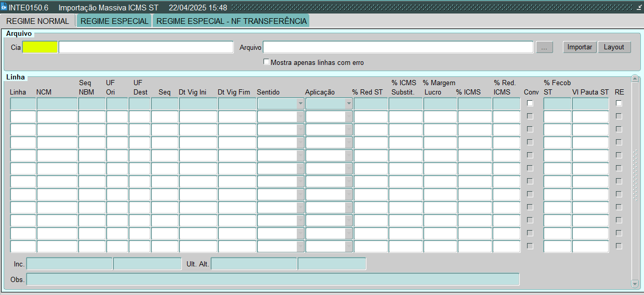644x295 pixels.
Task: Open the Aplicação dropdown in the first row
Action: point(348,104)
